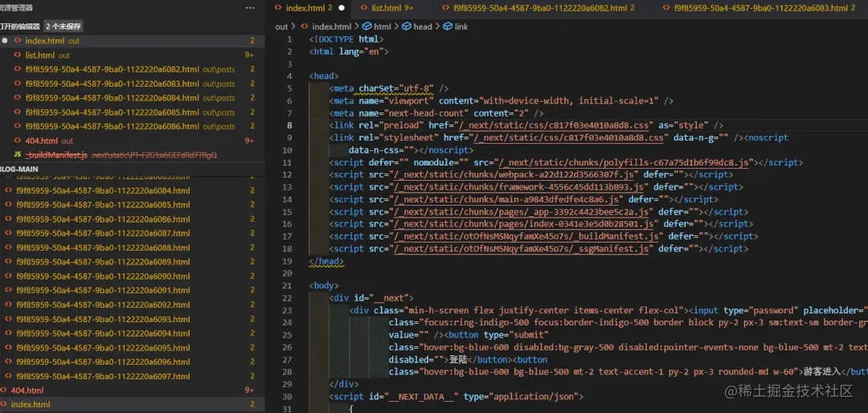Click the 登陆 button text on line 27
868x413 pixels.
click(458, 359)
